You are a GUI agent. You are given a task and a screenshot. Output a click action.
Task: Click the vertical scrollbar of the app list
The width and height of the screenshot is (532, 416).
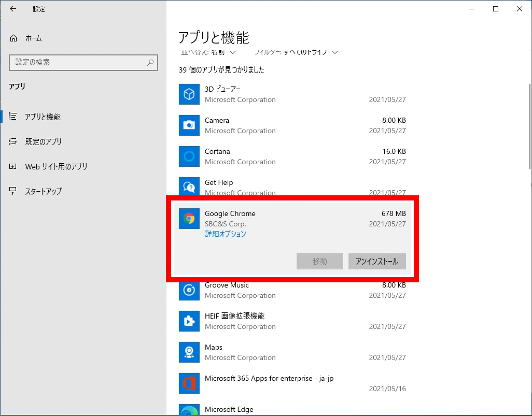click(x=530, y=126)
